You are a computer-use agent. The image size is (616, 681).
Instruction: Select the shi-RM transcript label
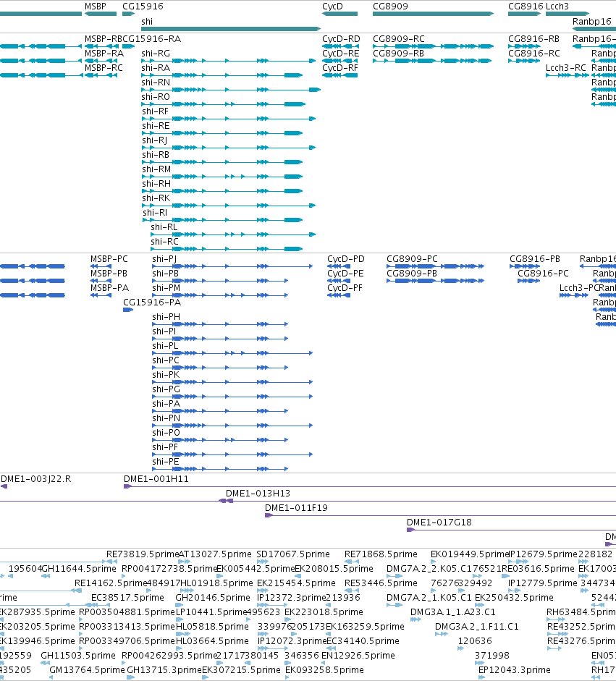[x=156, y=169]
